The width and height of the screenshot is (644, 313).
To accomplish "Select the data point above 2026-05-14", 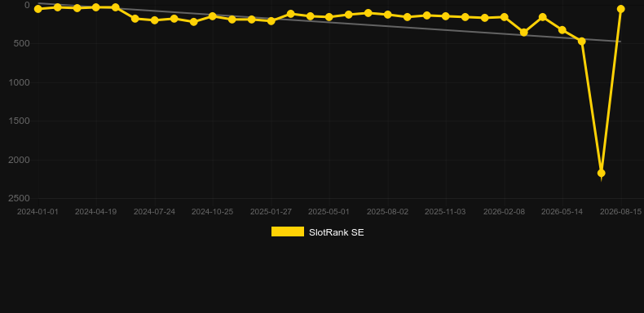I will click(x=562, y=30).
